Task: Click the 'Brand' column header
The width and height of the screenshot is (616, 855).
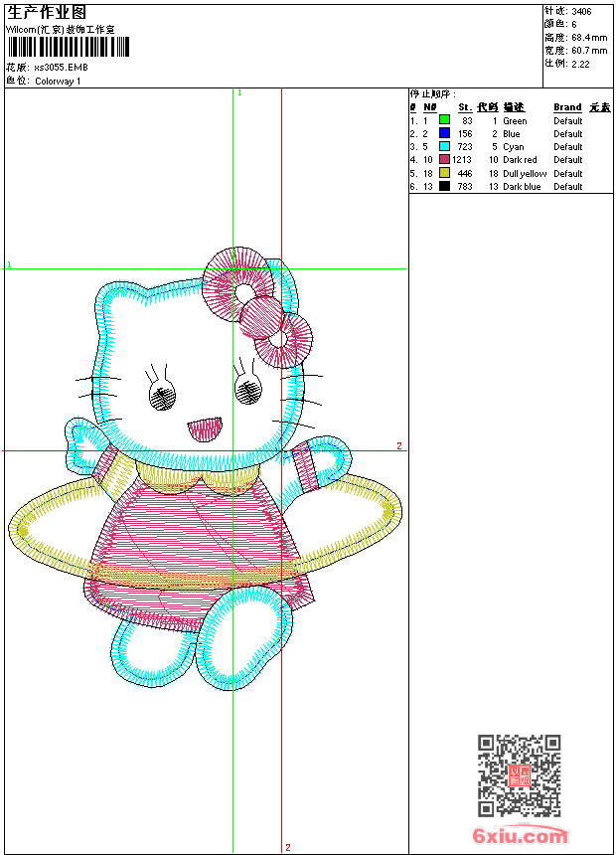Action: point(567,107)
